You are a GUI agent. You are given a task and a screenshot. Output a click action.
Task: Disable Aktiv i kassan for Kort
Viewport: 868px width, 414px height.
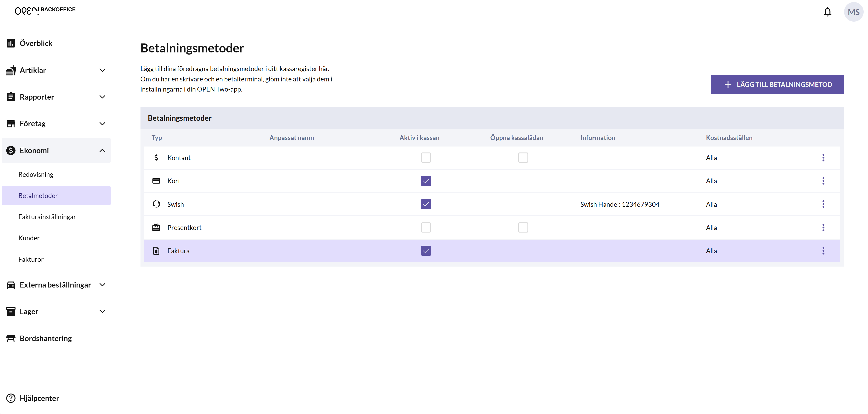pos(426,181)
